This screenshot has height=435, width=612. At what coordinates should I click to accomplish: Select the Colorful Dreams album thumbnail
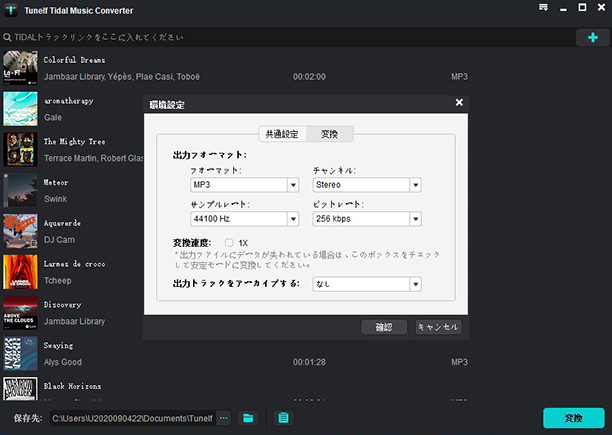[20, 68]
